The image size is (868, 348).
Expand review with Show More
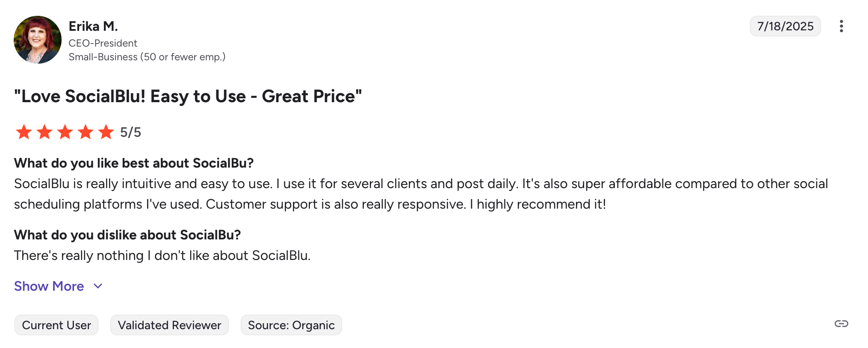49,286
